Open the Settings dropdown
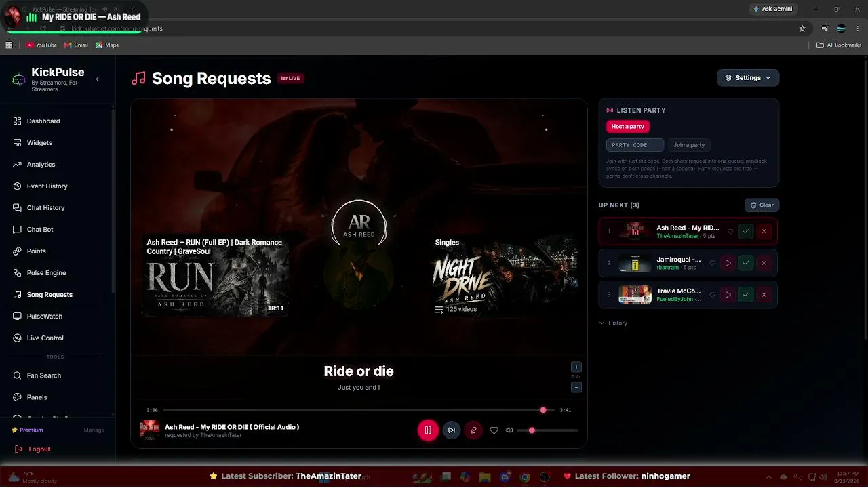Screen dimensions: 868x488 click(748, 78)
